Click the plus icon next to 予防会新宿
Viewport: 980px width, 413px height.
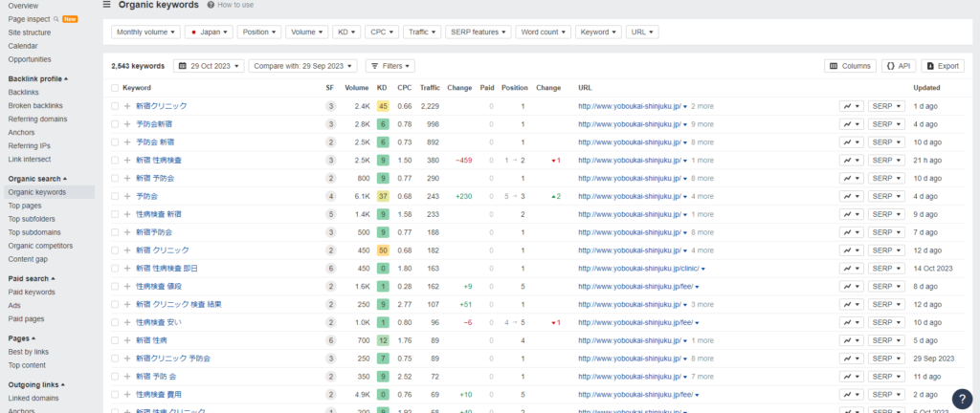[126, 124]
